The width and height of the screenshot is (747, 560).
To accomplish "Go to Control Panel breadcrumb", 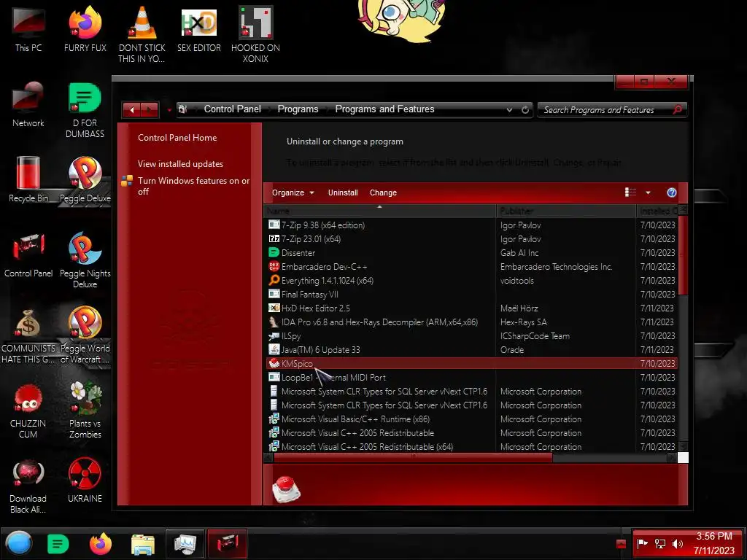I will coord(233,109).
